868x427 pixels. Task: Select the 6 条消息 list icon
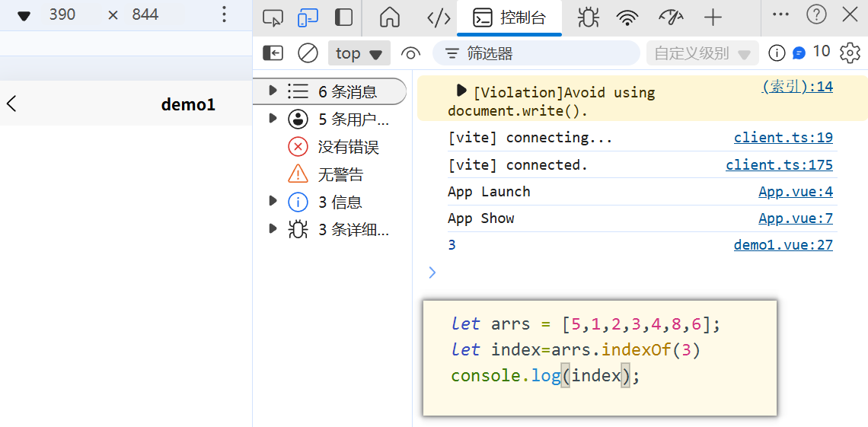[298, 91]
